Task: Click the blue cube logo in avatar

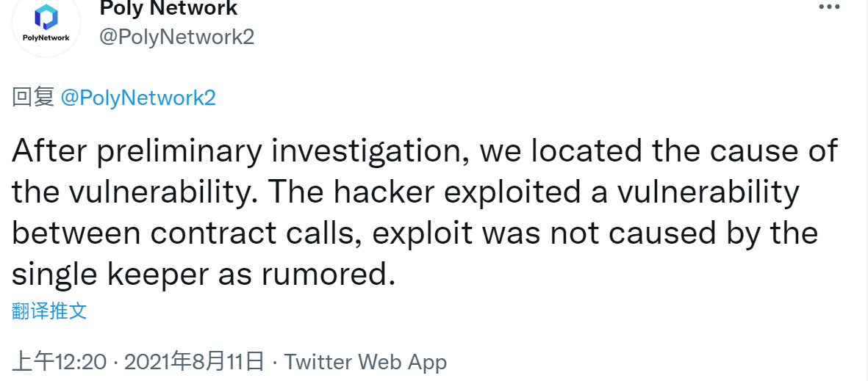Action: [x=46, y=17]
